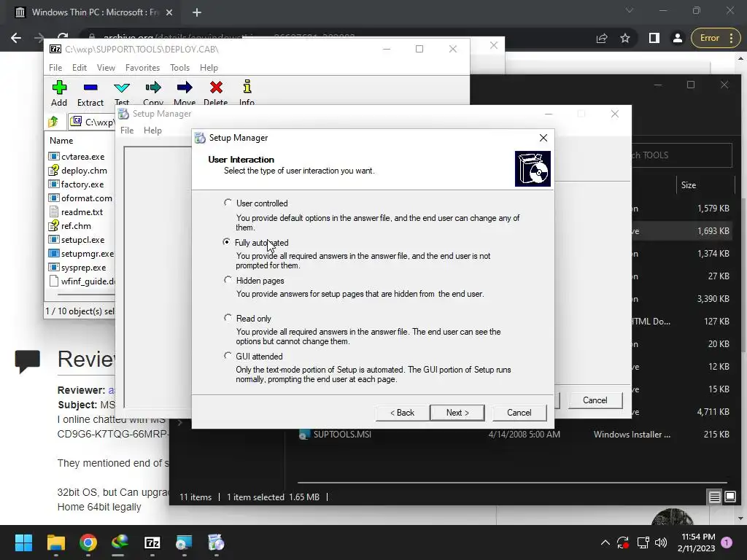Image resolution: width=747 pixels, height=560 pixels.
Task: Select factory.exe in the 7-Zip list
Action: (81, 184)
